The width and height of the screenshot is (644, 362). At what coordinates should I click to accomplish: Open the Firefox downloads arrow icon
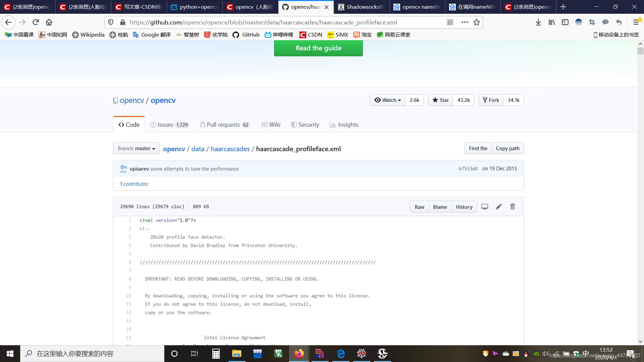click(x=538, y=22)
